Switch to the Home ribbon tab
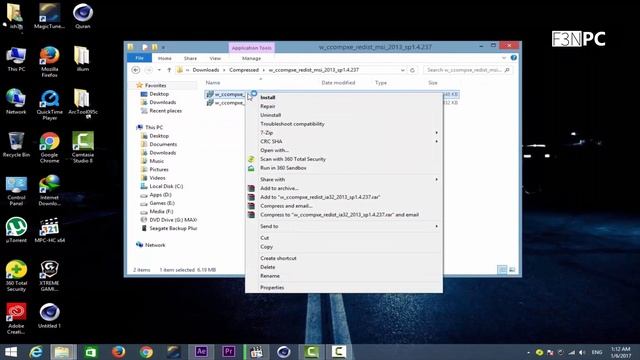Viewport: 640px width, 360px height. coord(164,58)
